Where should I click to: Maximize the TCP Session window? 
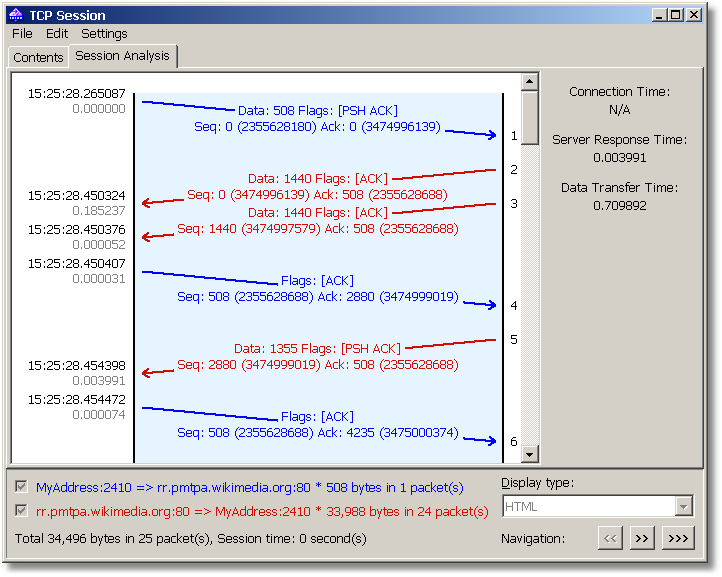[x=676, y=15]
